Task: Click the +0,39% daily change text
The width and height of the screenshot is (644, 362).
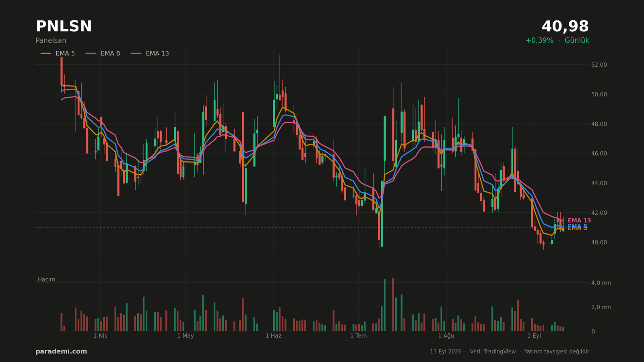Action: 539,41
